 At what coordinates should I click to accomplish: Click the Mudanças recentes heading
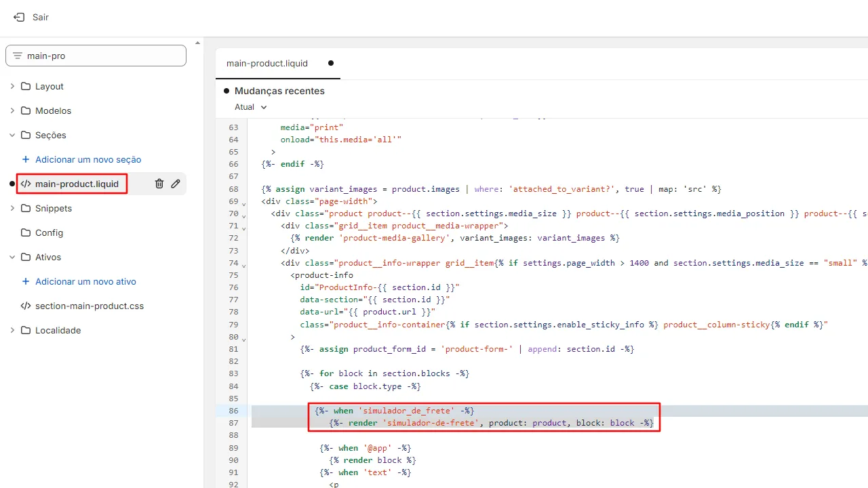coord(279,91)
